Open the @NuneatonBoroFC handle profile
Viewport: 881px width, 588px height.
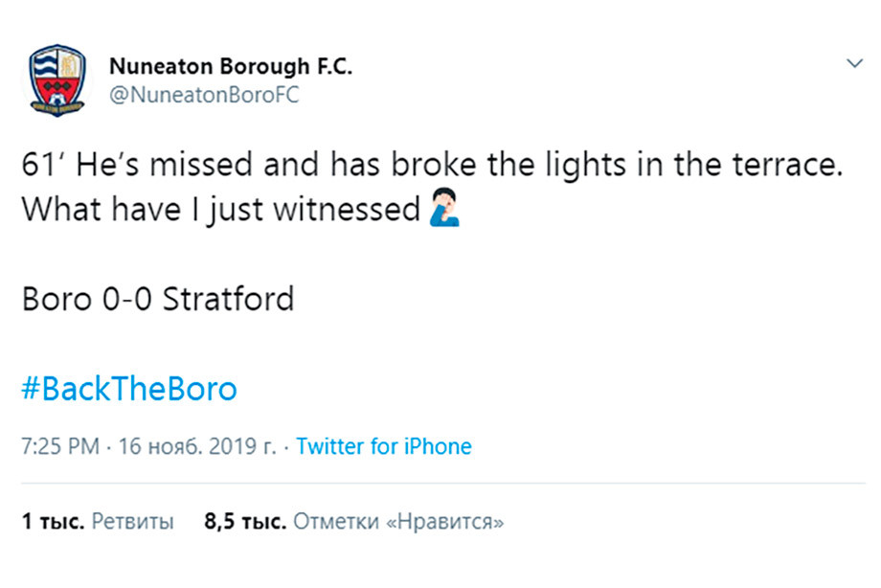204,95
